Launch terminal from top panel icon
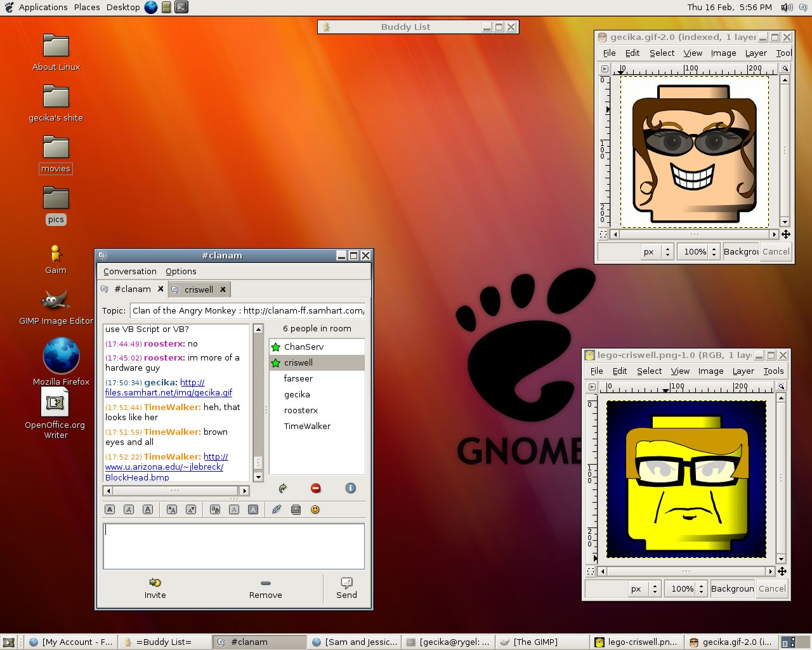Image resolution: width=812 pixels, height=650 pixels. point(181,7)
